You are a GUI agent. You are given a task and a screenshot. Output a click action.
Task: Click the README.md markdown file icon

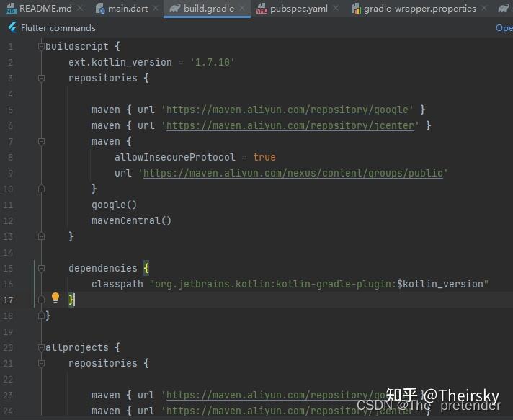[11, 9]
